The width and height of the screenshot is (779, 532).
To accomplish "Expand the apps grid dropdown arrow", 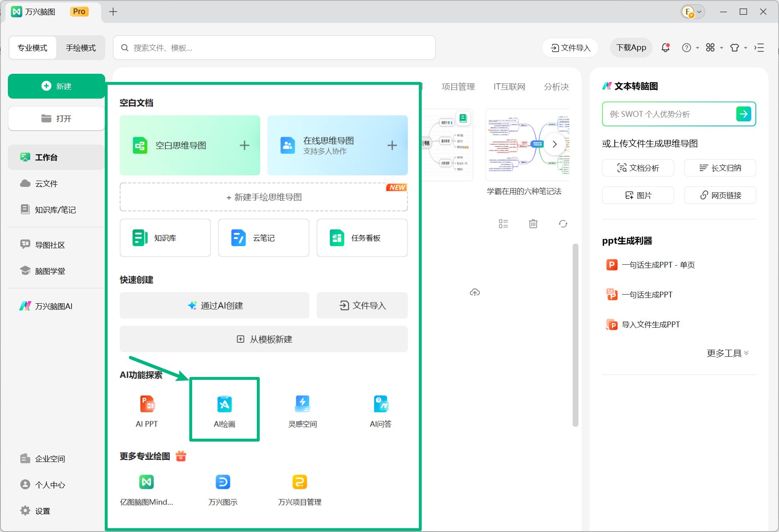I will (721, 48).
